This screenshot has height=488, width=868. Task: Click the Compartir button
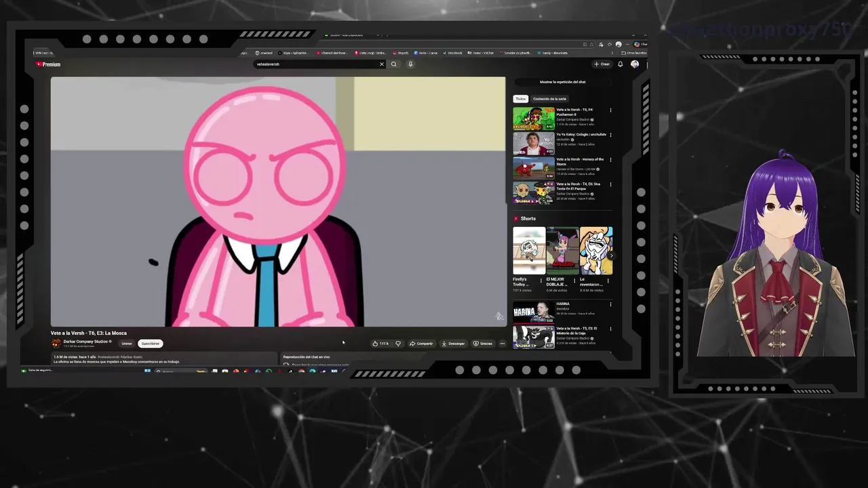(x=421, y=344)
